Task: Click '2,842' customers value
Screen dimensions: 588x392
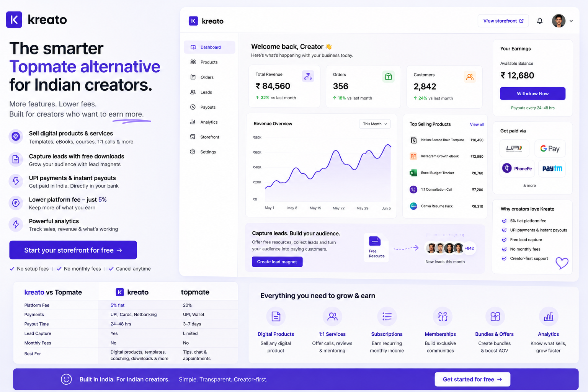Action: coord(425,87)
